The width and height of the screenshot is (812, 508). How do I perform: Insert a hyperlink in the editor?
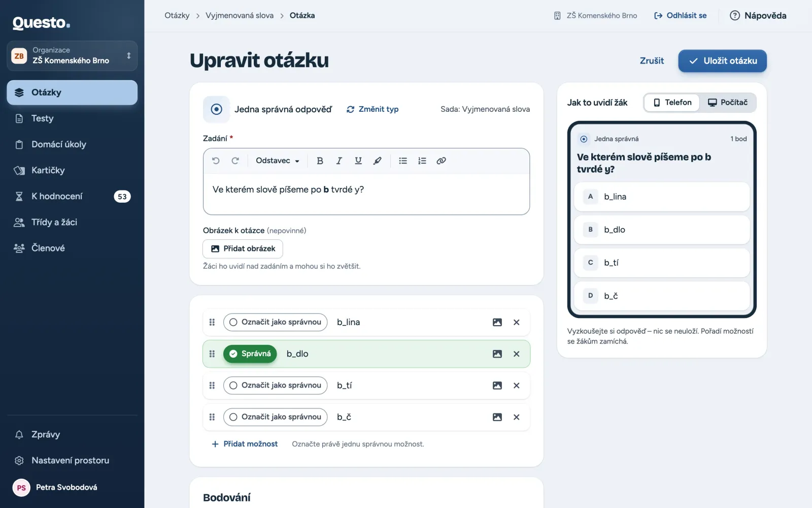[442, 161]
